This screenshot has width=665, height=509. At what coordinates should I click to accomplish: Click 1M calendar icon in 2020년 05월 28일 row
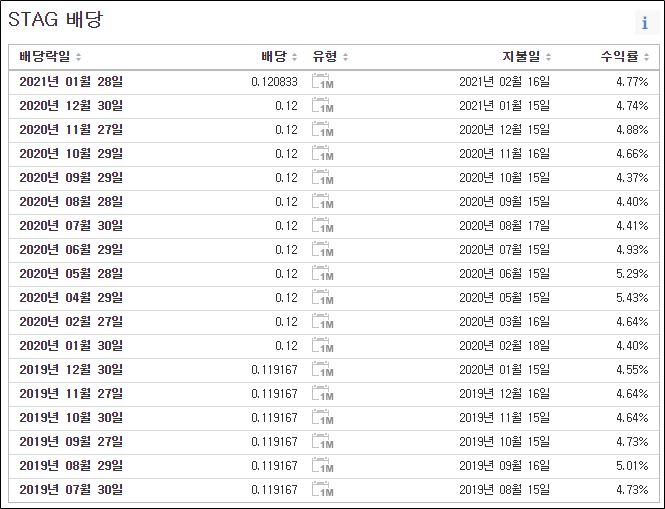click(322, 273)
